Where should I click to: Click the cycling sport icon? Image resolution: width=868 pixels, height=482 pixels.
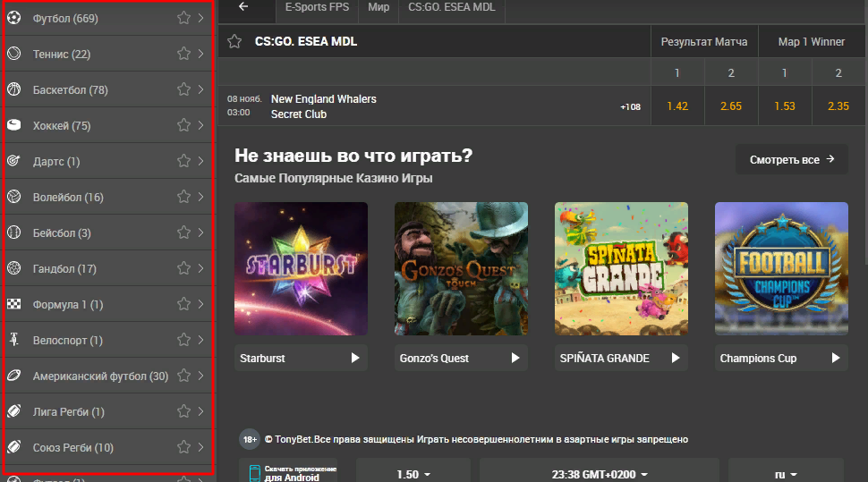point(13,340)
